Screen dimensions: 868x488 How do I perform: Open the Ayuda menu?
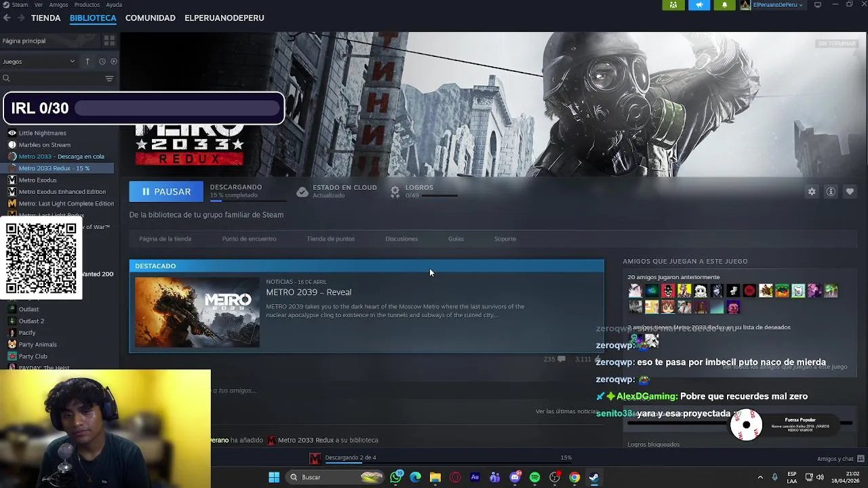coord(115,5)
